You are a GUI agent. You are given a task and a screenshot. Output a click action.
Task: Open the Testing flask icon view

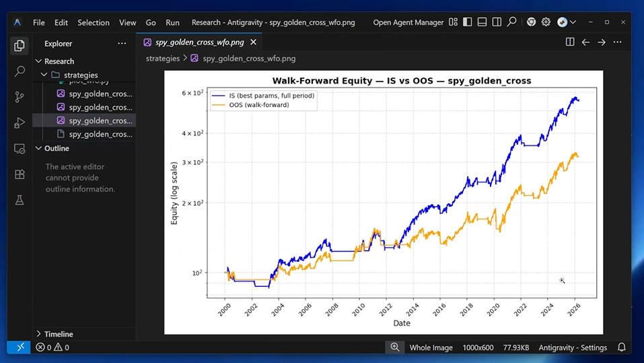point(20,200)
